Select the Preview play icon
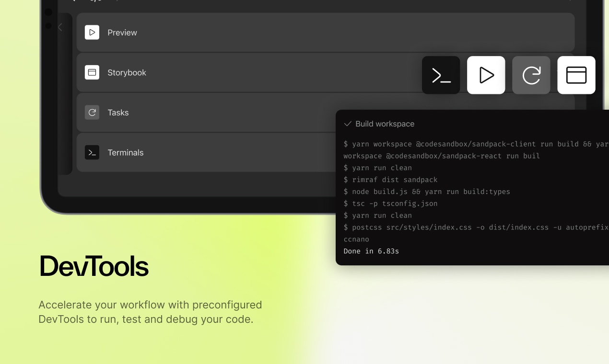609x364 pixels. point(92,33)
